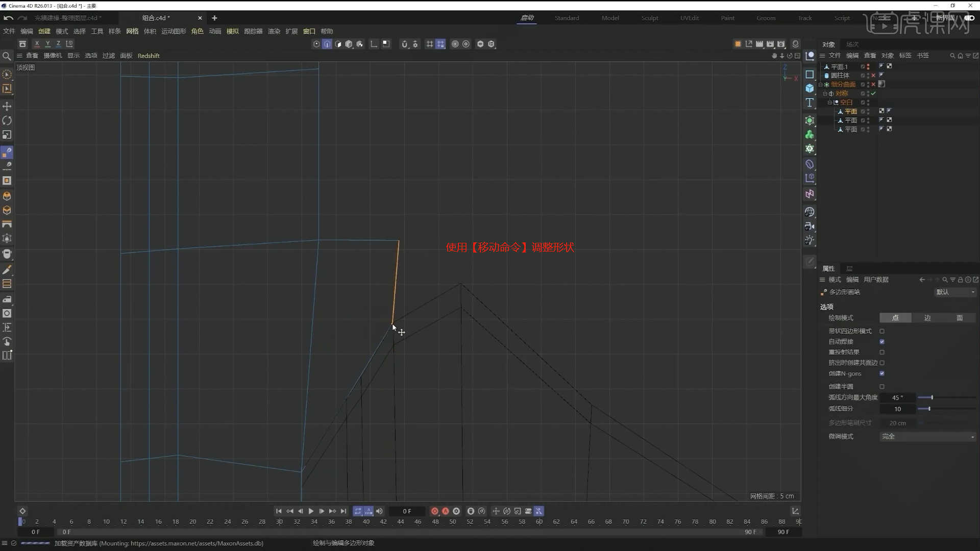Switch to Edges mode icon
The width and height of the screenshot is (980, 551).
pos(327,44)
